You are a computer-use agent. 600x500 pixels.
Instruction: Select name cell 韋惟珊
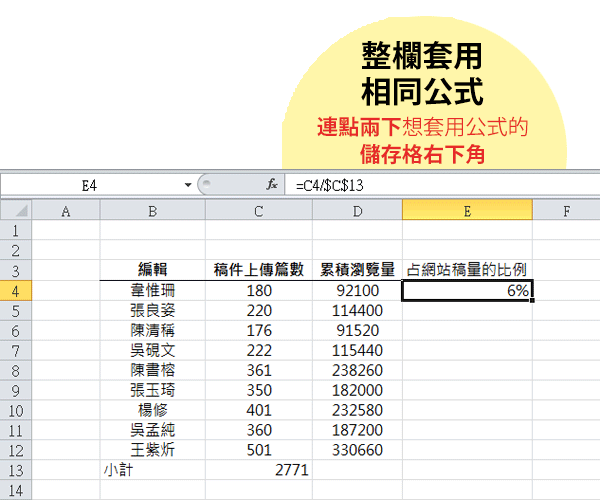click(x=153, y=290)
